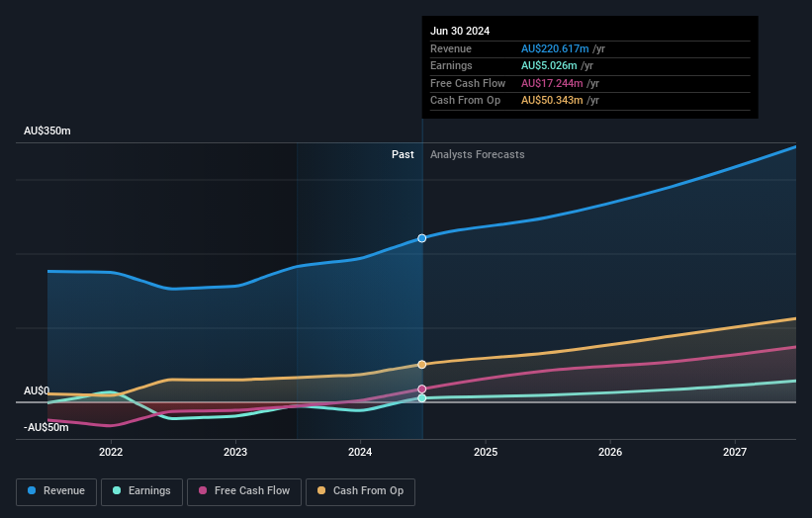
Task: Click the blue Revenue data point marker
Action: 422,238
